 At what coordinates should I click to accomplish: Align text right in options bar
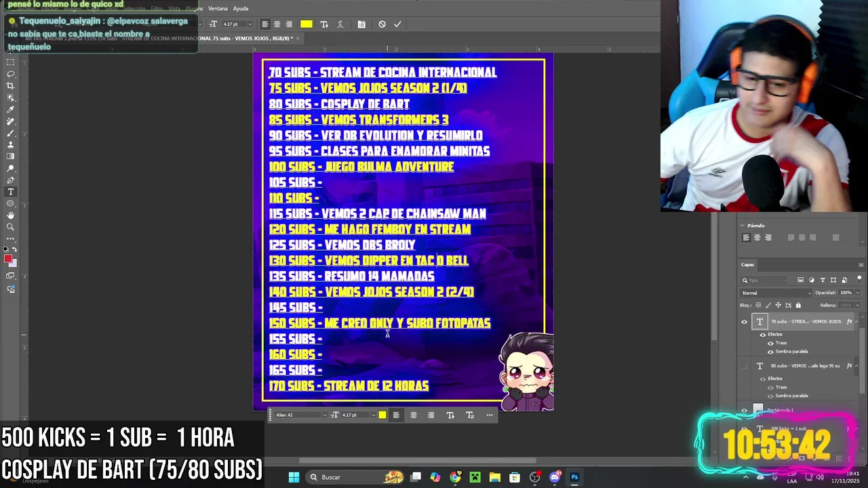point(289,24)
